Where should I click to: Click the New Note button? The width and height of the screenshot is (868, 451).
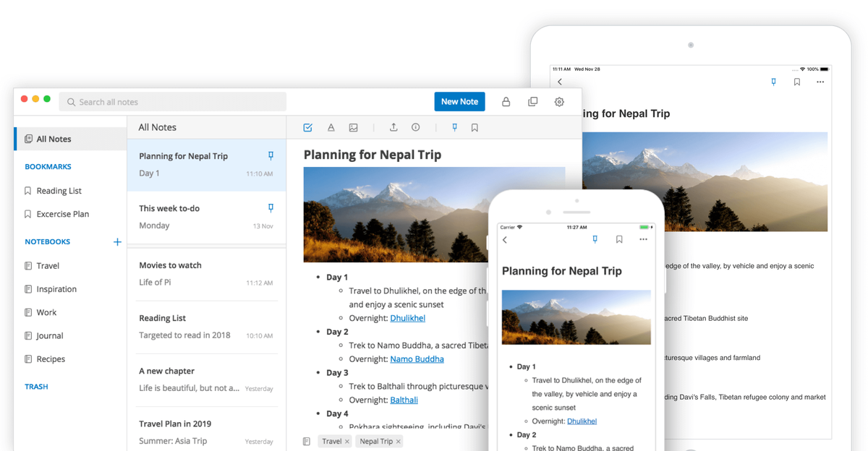[x=459, y=102]
